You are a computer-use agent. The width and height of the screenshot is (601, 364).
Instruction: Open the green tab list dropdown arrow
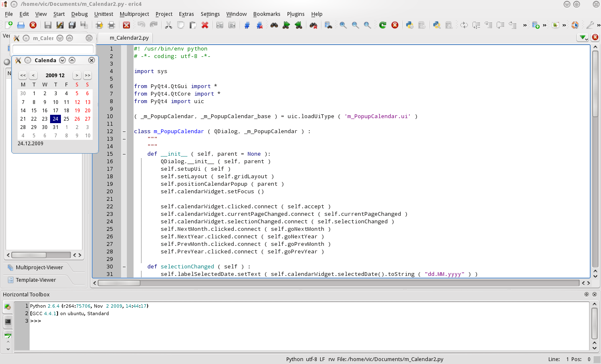pyautogui.click(x=583, y=38)
